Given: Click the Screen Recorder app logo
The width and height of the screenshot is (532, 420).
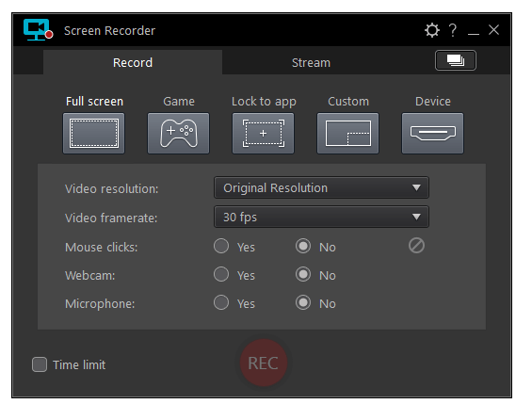Looking at the screenshot, I should click(x=38, y=30).
